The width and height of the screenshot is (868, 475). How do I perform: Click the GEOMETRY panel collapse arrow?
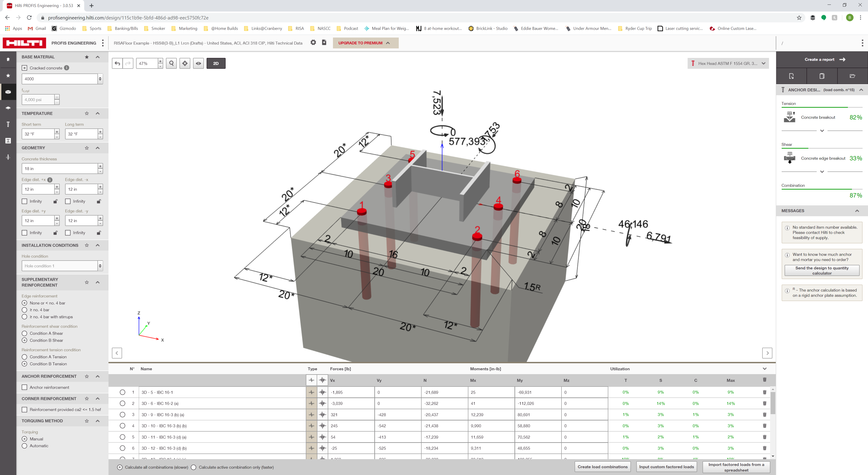[98, 147]
